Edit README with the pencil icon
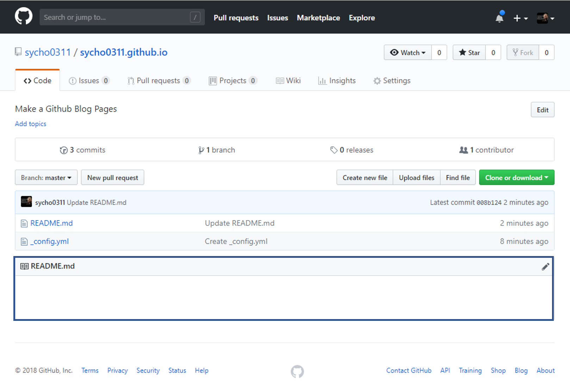The image size is (570, 392). tap(545, 267)
